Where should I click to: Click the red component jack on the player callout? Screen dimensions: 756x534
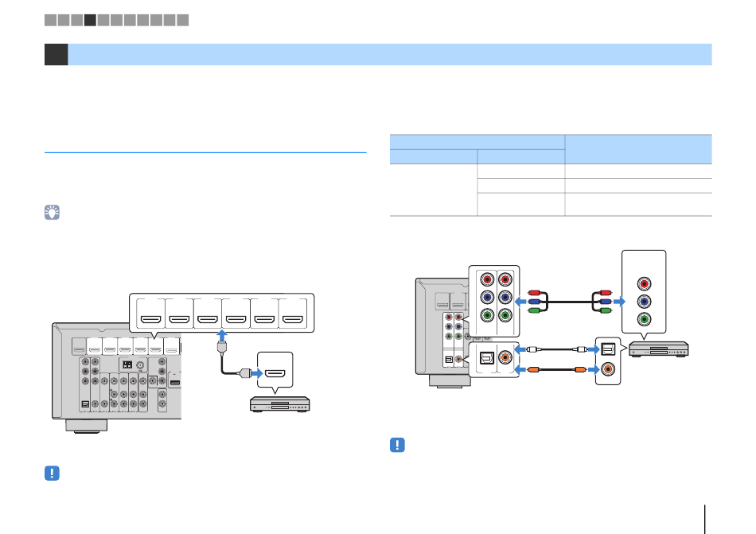[x=644, y=284]
